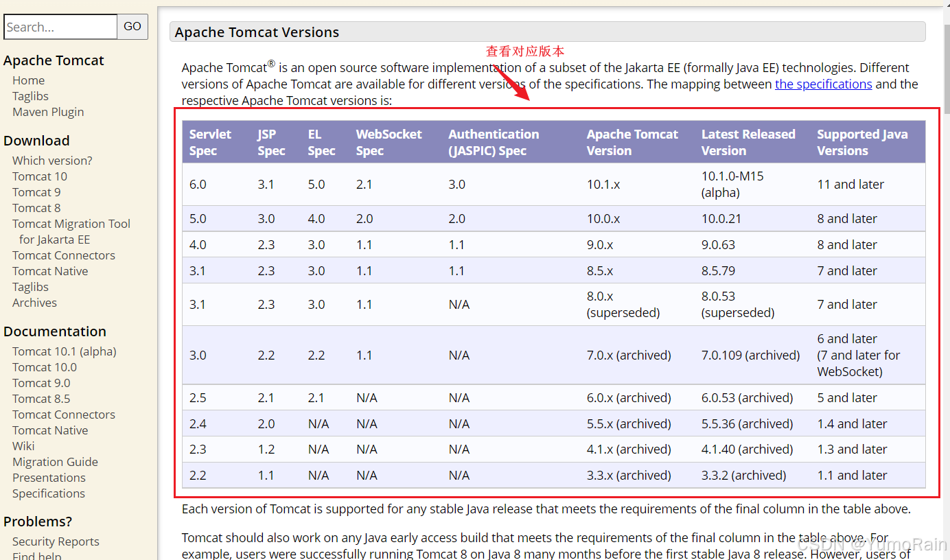The width and height of the screenshot is (950, 560).
Task: Go to Tomcat 9 download
Action: [36, 192]
